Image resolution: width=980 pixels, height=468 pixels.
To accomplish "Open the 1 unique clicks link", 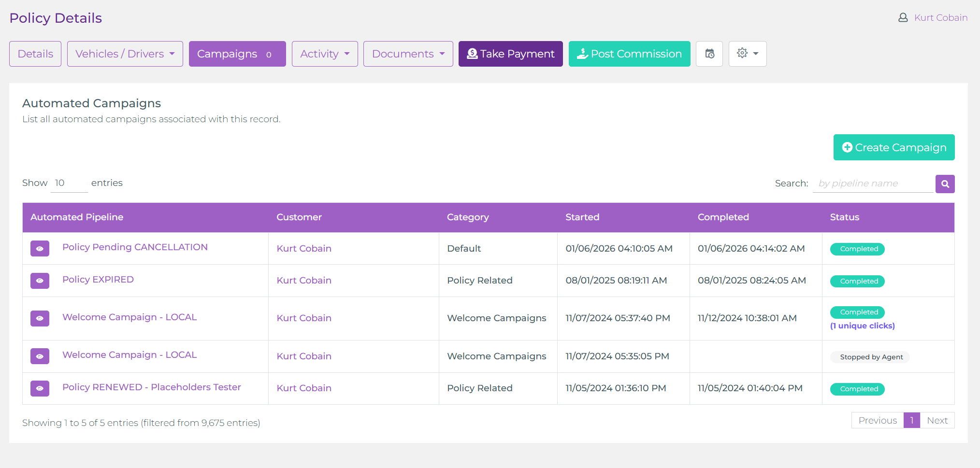I will (x=862, y=326).
